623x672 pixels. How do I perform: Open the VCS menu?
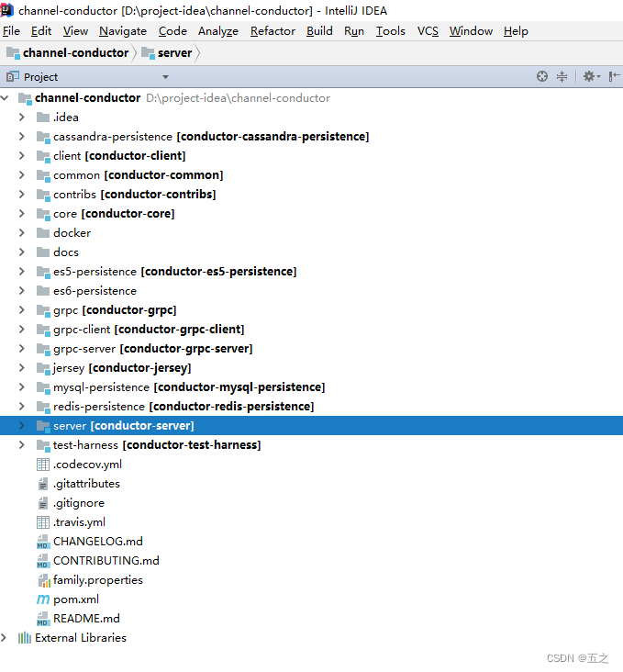[428, 31]
